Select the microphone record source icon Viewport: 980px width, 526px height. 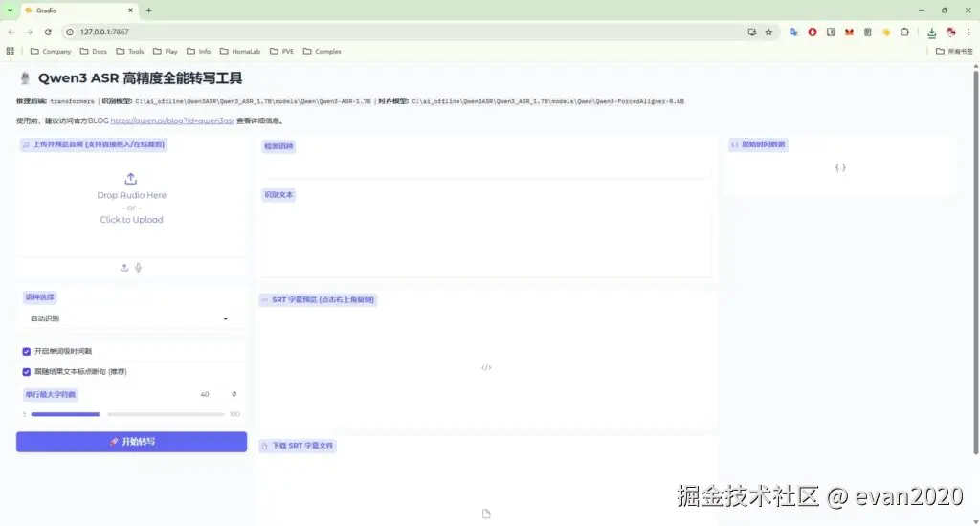138,268
